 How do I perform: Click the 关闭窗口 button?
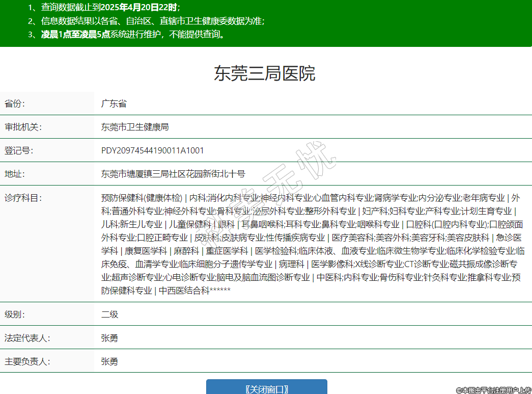click(266, 389)
